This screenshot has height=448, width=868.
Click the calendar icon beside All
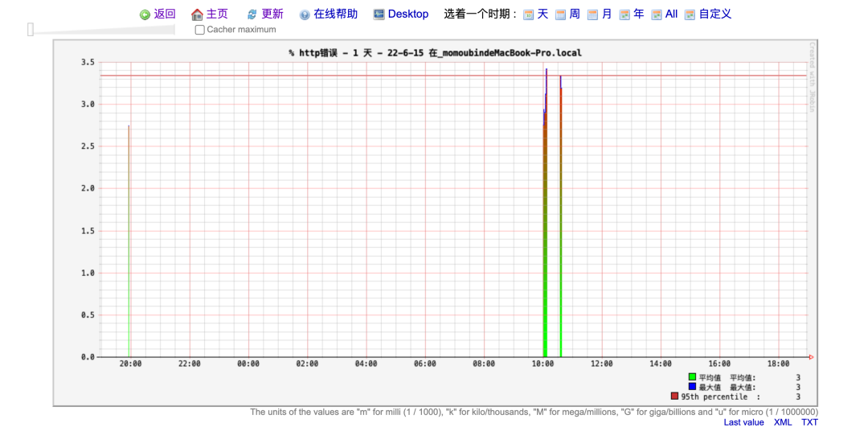[x=657, y=14]
